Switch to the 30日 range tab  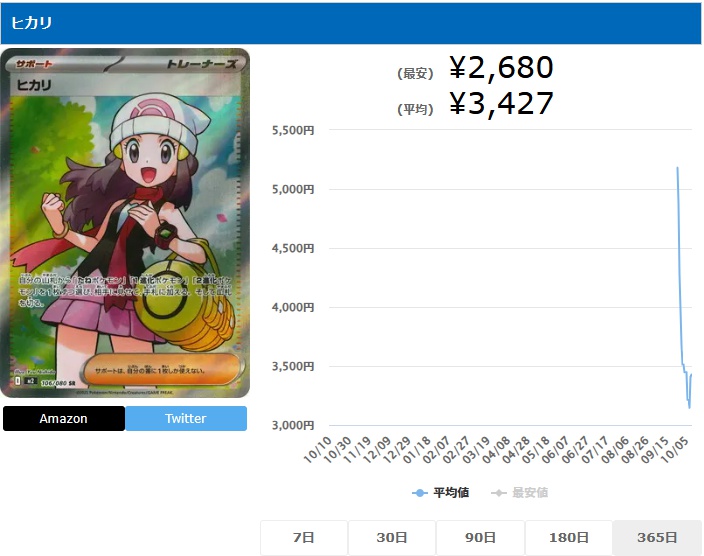point(392,538)
